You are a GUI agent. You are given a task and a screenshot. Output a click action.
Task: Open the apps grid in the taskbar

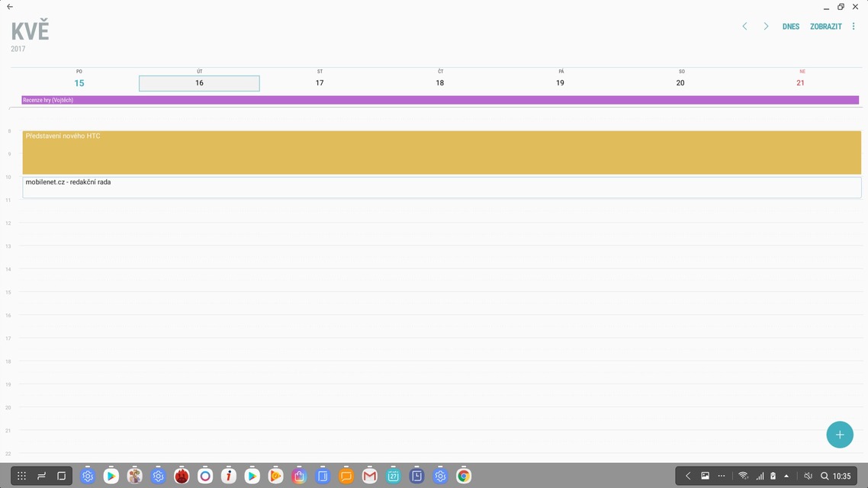(x=21, y=477)
